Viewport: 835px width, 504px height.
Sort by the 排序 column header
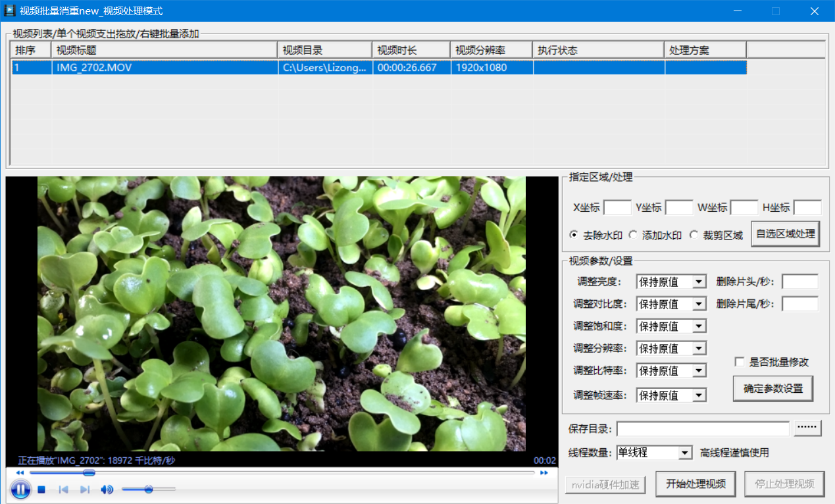coord(32,50)
